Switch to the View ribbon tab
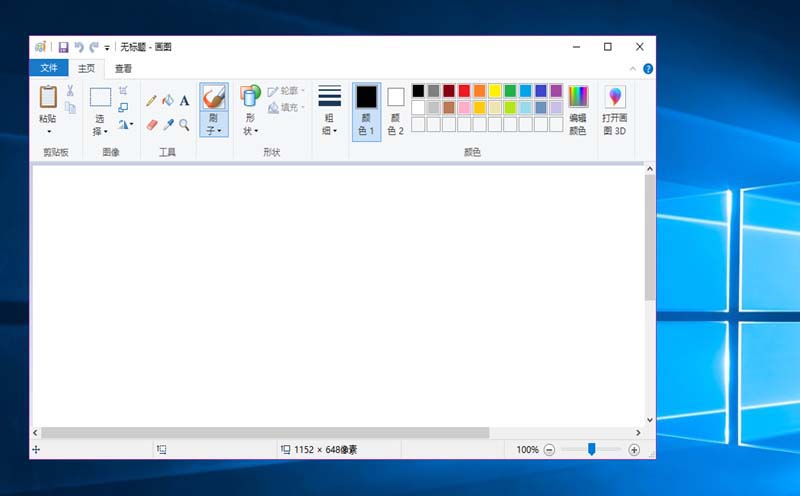The image size is (800, 496). tap(123, 68)
